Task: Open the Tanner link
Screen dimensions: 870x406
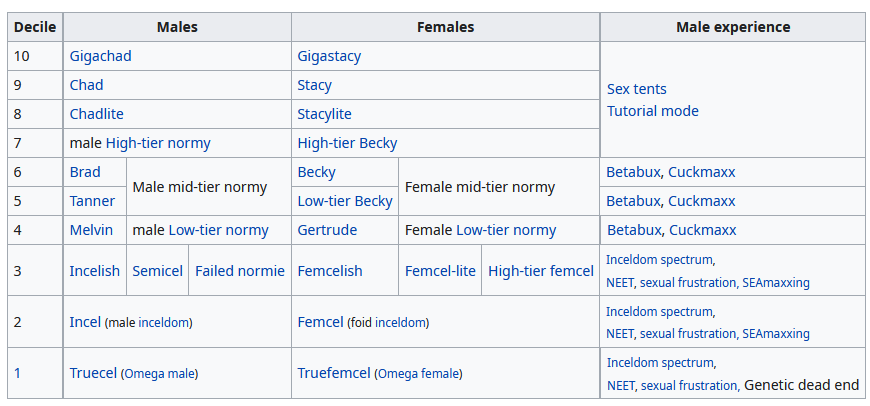Action: pyautogui.click(x=92, y=201)
